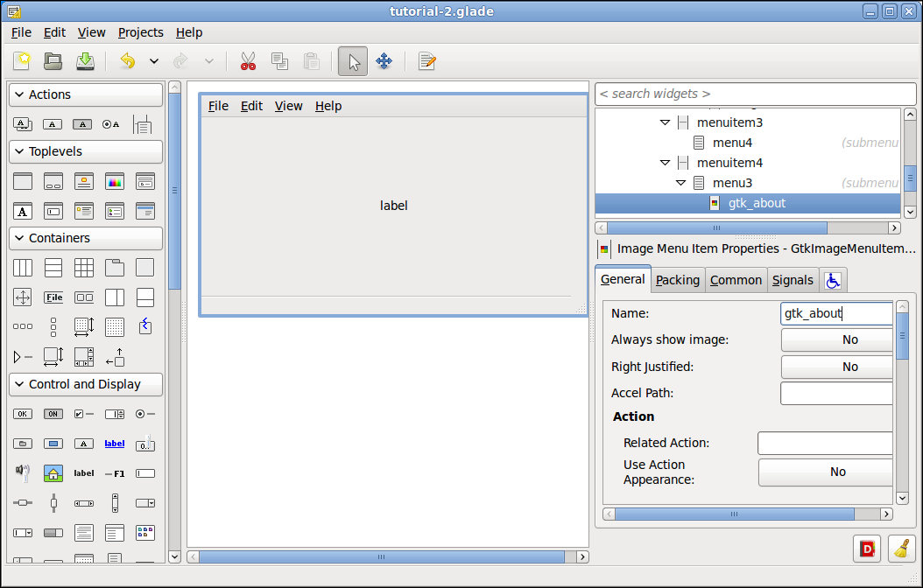Viewport: 923px width, 588px height.
Task: Collapse the Control and Display section
Action: (86, 384)
